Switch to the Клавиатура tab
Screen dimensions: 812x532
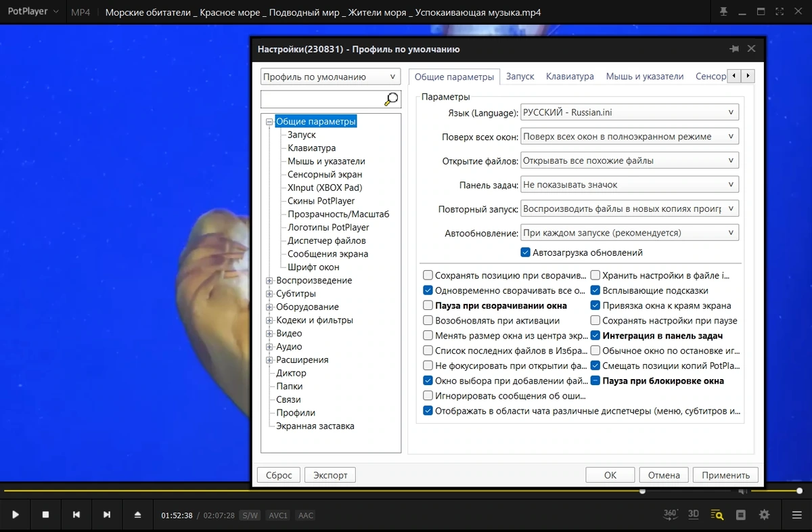point(570,76)
